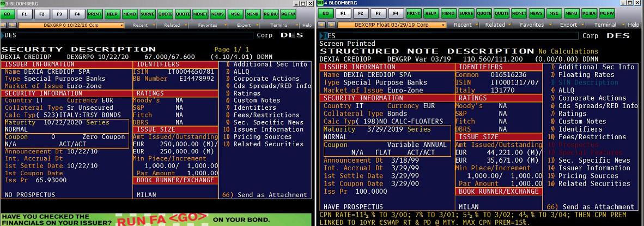Open the DEXGRP Float 03/29/19 Corp security dropdown
This screenshot has width=644, height=226.
tap(392, 25)
